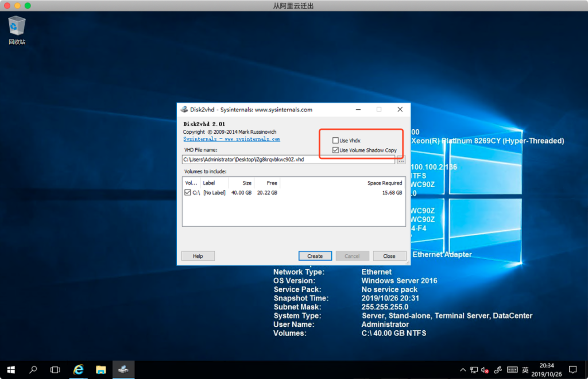Image resolution: width=588 pixels, height=379 pixels.
Task: Show hidden tray icons chevron
Action: click(x=463, y=369)
